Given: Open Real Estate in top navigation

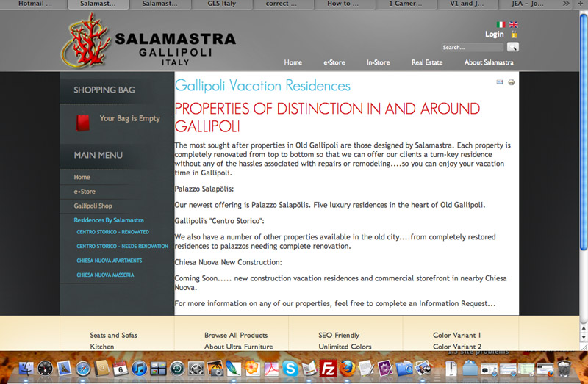Looking at the screenshot, I should click(x=427, y=62).
